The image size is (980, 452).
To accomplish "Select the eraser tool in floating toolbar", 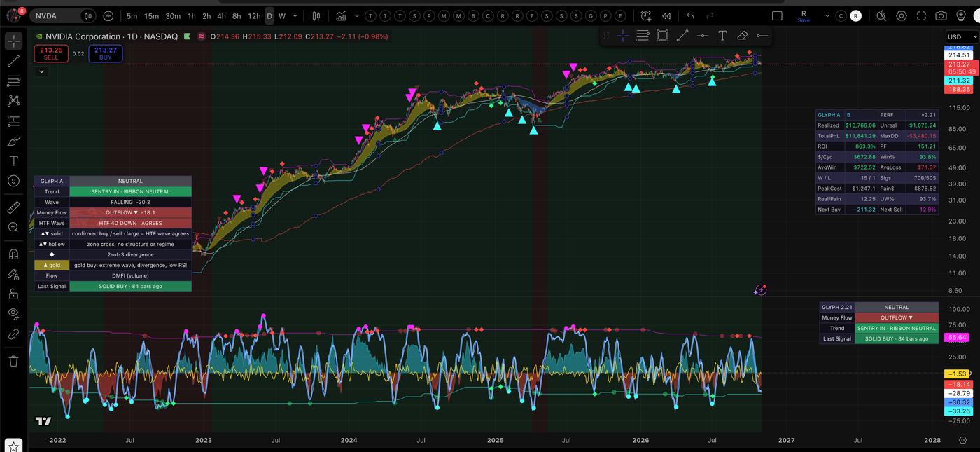I will click(743, 35).
